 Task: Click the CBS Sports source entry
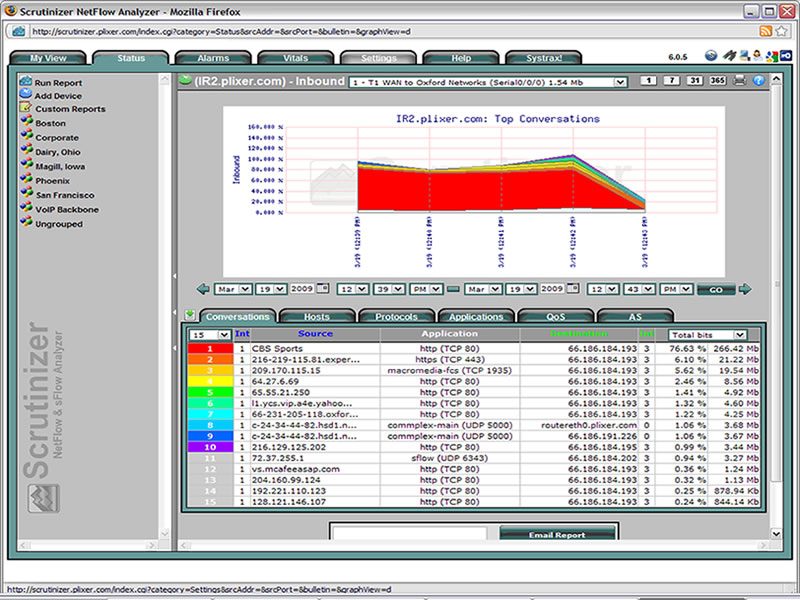click(277, 348)
